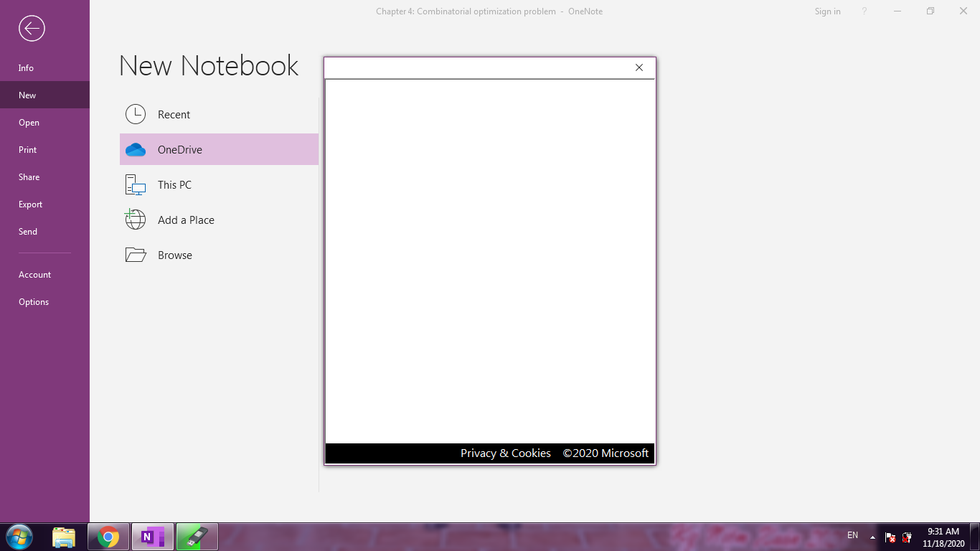Open the Share page

pyautogui.click(x=44, y=177)
